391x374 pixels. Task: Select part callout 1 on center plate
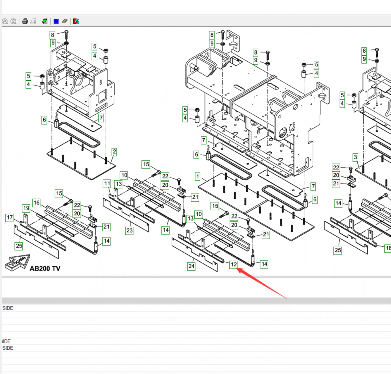[198, 176]
